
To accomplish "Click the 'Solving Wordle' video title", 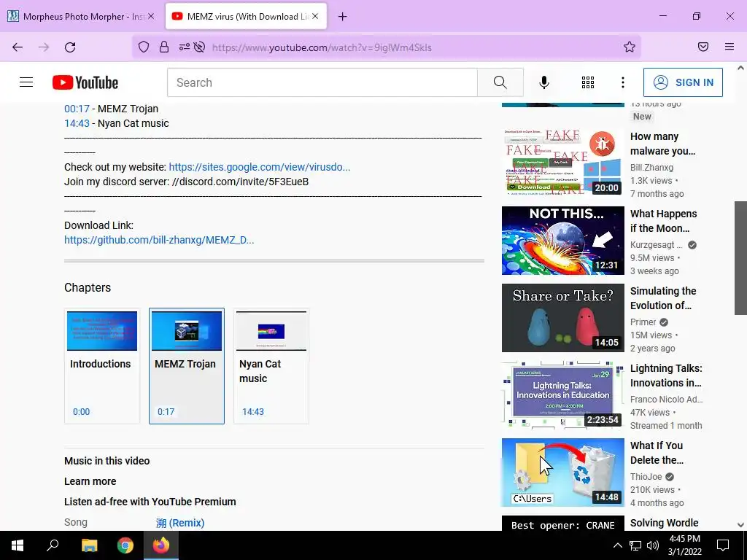I will (x=664, y=523).
